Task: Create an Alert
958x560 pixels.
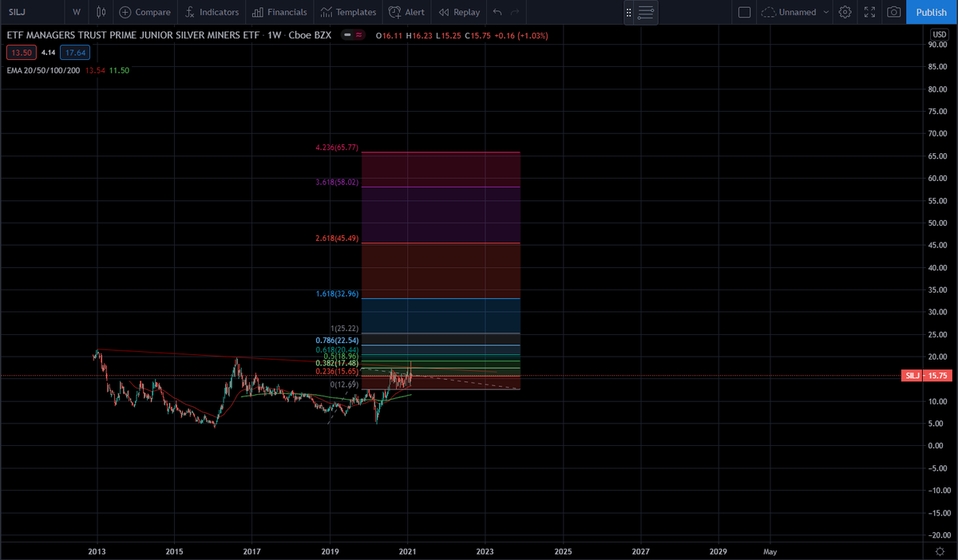Action: click(406, 12)
